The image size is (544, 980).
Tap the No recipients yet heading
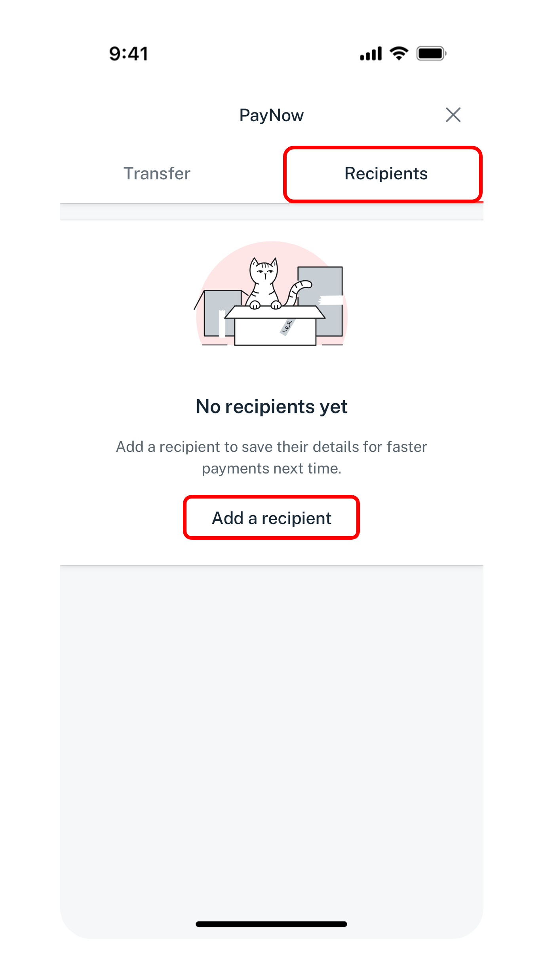click(272, 406)
